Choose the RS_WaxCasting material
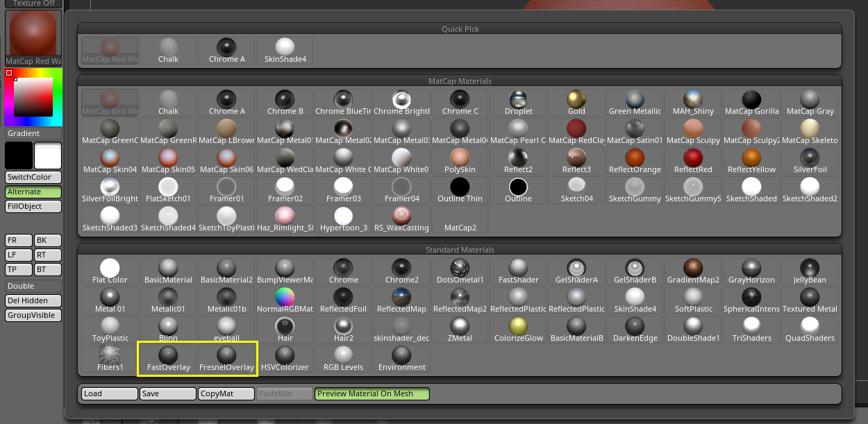 pyautogui.click(x=401, y=219)
